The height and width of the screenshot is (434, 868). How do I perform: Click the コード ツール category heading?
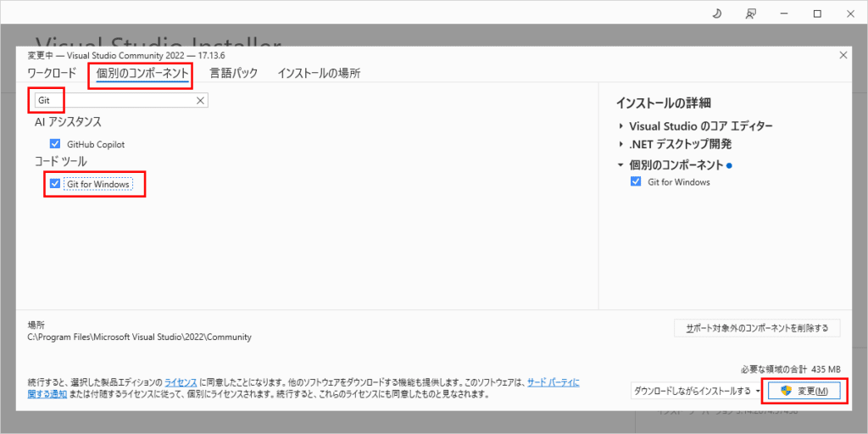(61, 162)
